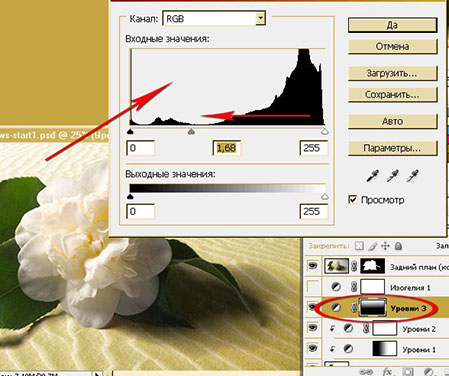This screenshot has height=376, width=449.
Task: Click the output highlights field showing 255
Action: [x=314, y=211]
